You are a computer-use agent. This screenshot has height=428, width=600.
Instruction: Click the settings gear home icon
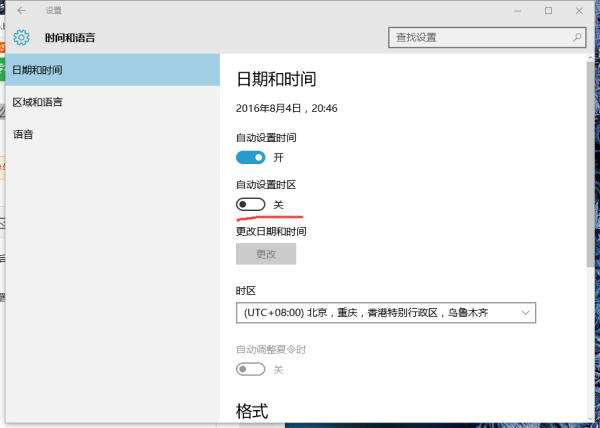coord(22,38)
